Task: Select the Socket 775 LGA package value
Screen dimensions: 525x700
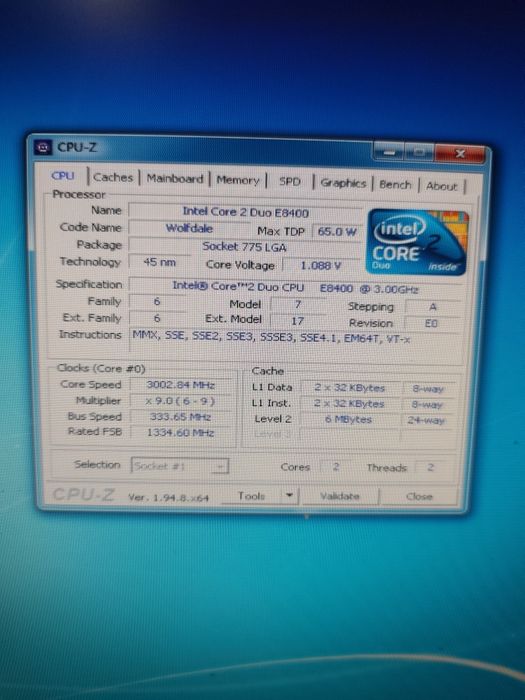Action: click(x=245, y=246)
